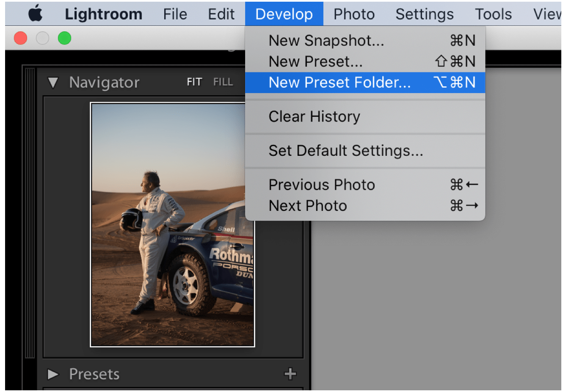Viewport: 563px width, 392px height.
Task: Open the Edit menu
Action: pos(221,14)
